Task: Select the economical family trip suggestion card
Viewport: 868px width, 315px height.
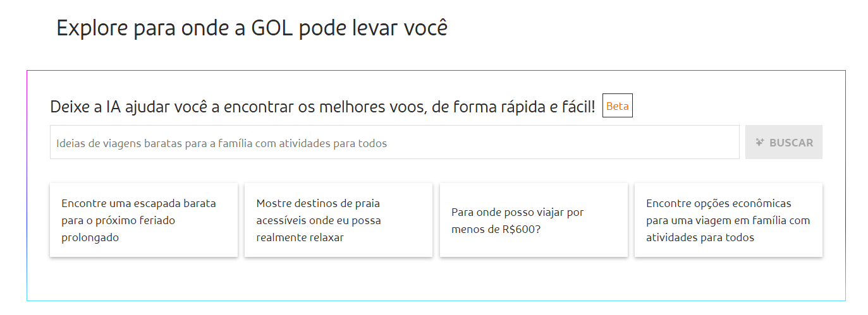Action: [728, 220]
